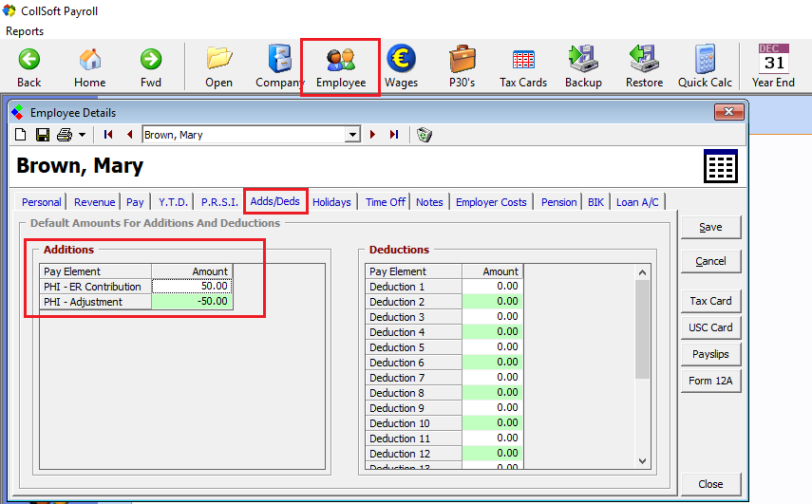Click the Payslips button
The height and width of the screenshot is (504, 812).
point(710,354)
